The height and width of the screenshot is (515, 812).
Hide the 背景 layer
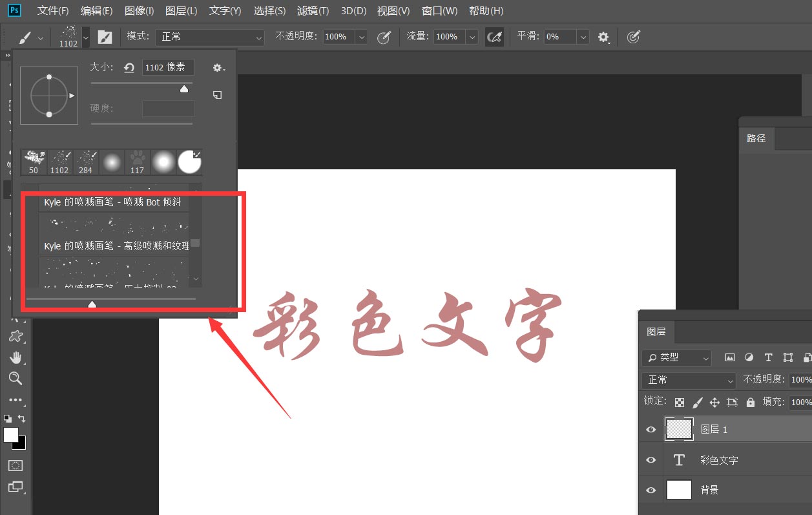651,490
